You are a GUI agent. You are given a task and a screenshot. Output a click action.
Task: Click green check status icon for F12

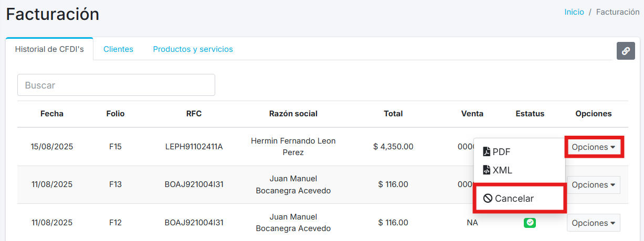point(530,223)
